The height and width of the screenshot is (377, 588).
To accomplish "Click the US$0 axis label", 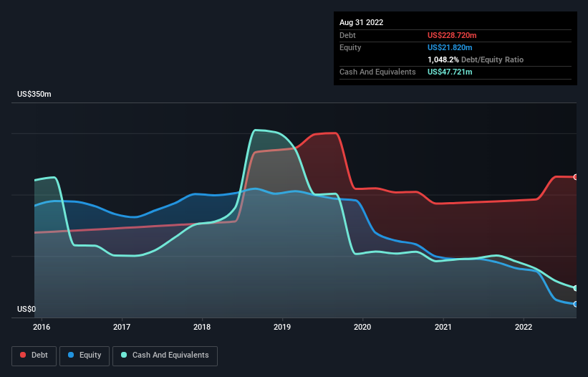I will (26, 309).
